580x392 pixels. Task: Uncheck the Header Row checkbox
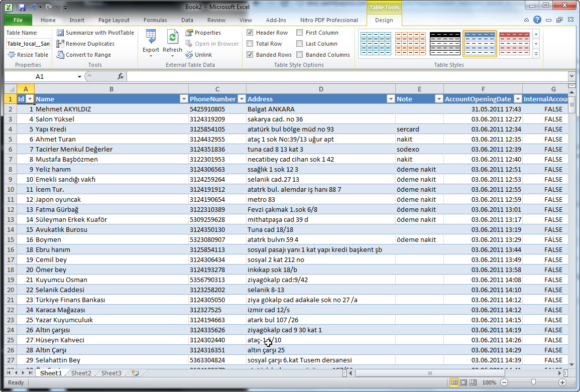click(250, 33)
